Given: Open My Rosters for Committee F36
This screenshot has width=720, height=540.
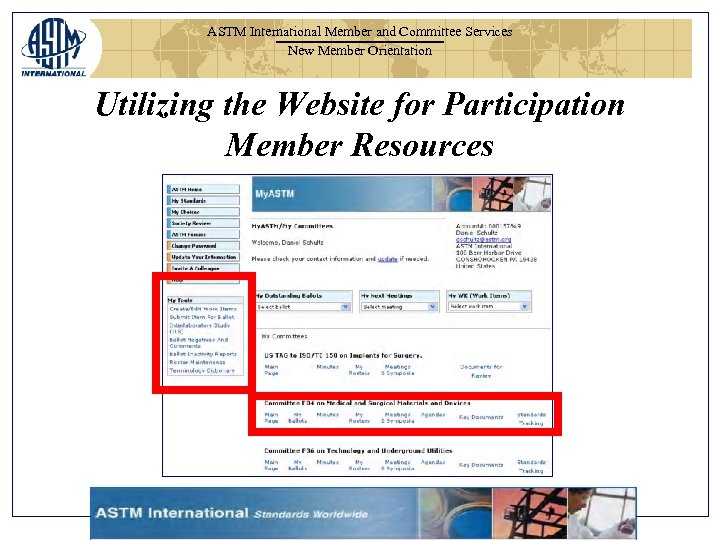Looking at the screenshot, I should [x=359, y=465].
